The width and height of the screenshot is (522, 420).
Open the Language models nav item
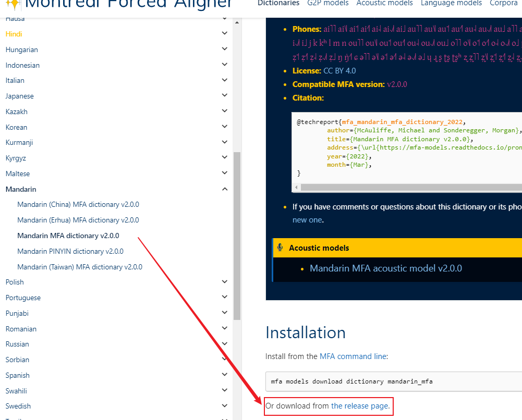(x=451, y=3)
